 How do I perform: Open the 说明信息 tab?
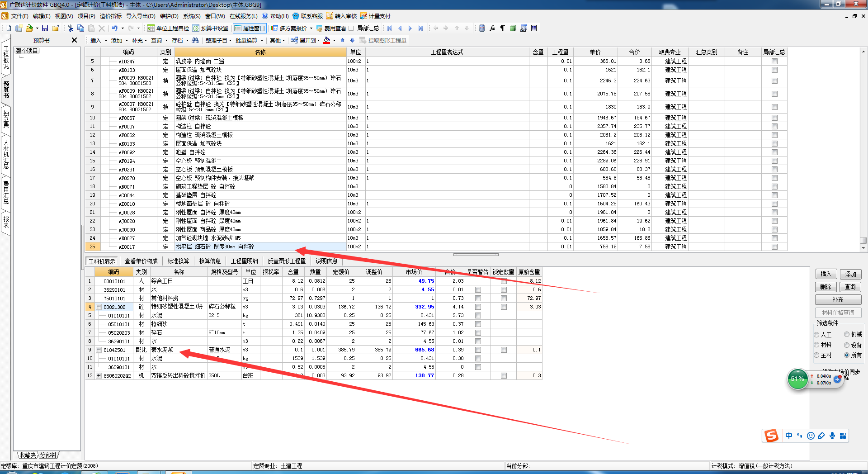point(326,261)
